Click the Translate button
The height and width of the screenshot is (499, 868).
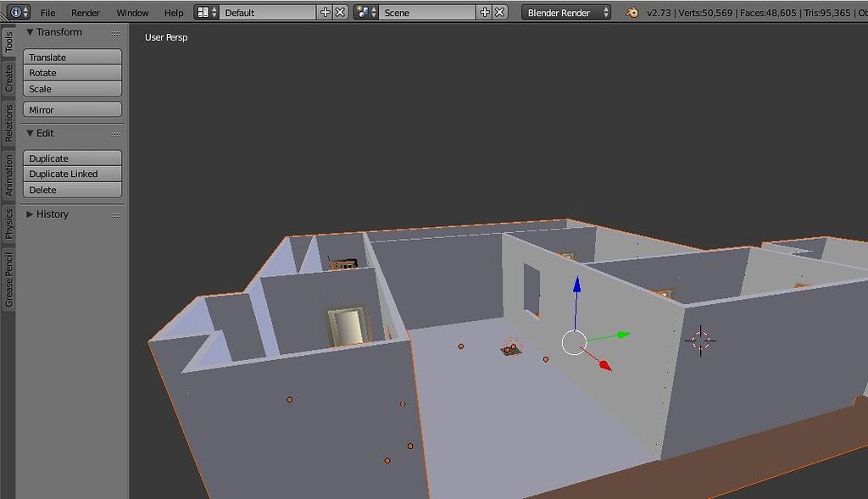(x=72, y=57)
